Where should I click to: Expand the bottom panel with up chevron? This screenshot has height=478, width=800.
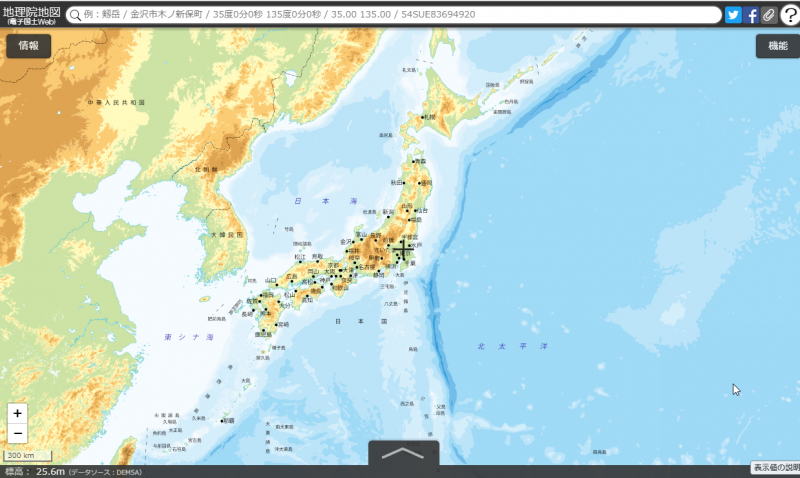403,453
